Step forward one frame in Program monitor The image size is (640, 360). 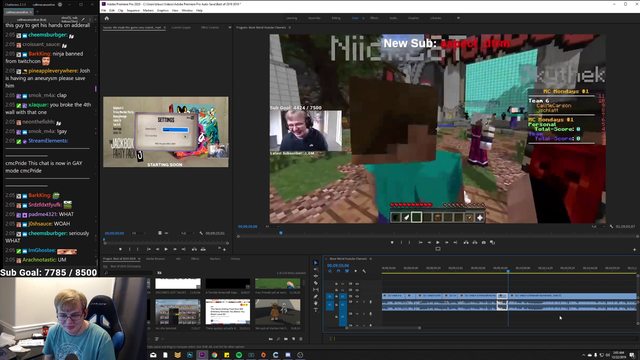point(447,242)
